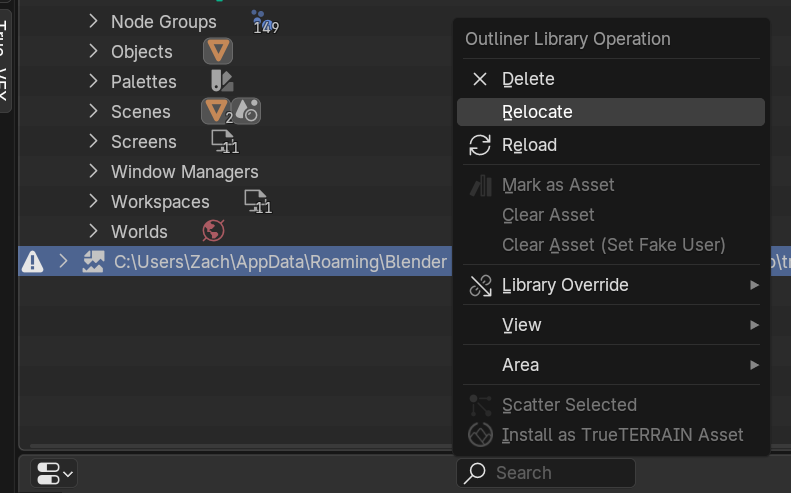Click the warning triangle on library row
This screenshot has height=493, width=791.
tap(33, 262)
